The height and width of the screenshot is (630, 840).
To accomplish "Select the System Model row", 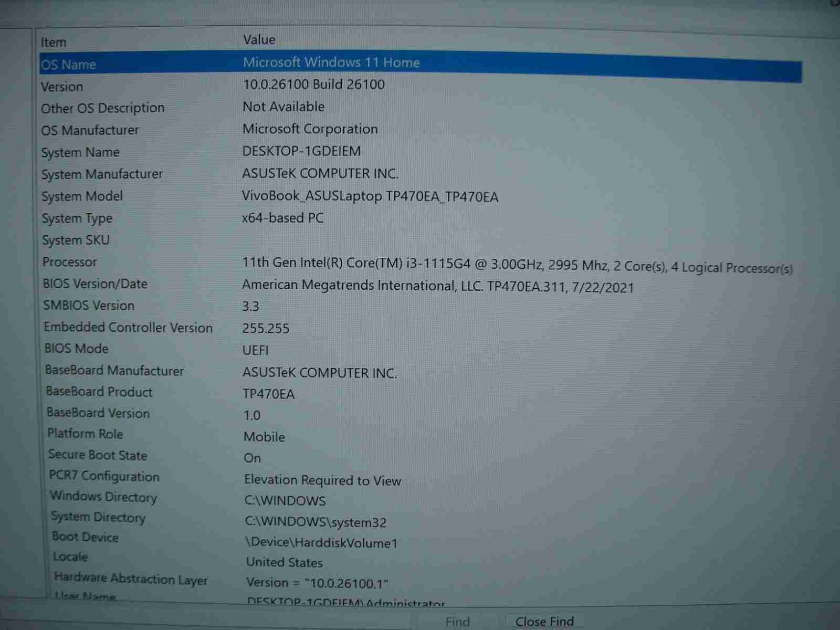I will coord(82,196).
